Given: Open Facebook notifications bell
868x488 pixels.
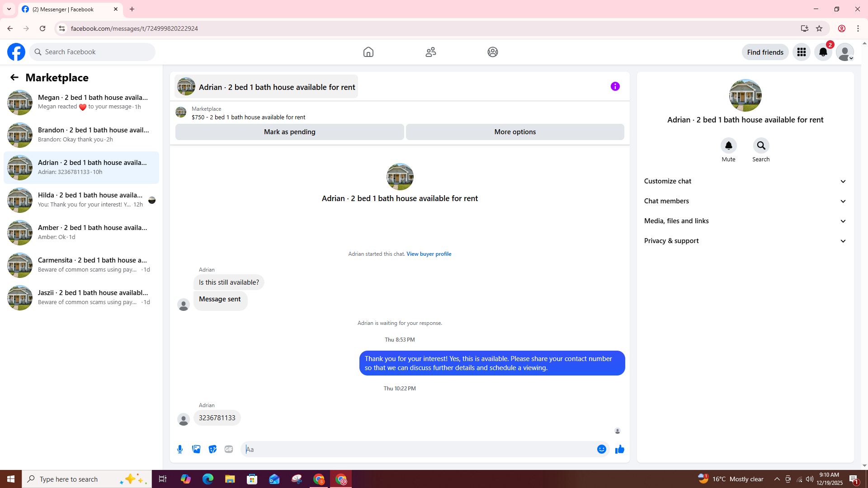Looking at the screenshot, I should [x=823, y=52].
